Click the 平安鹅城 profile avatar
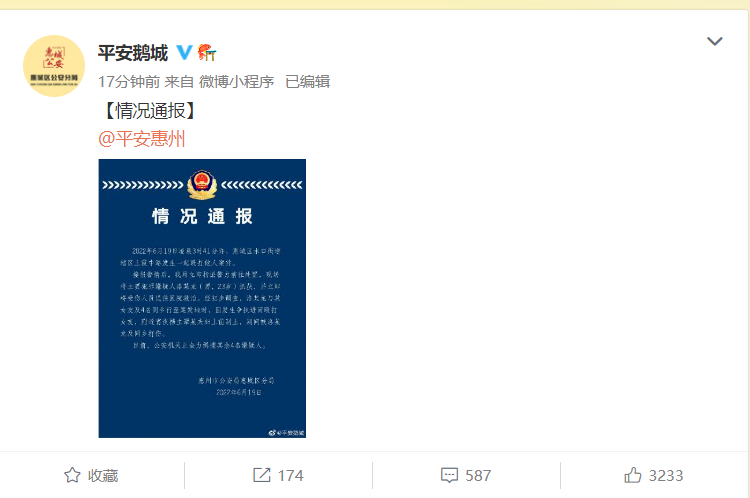The image size is (750, 498). (x=54, y=66)
